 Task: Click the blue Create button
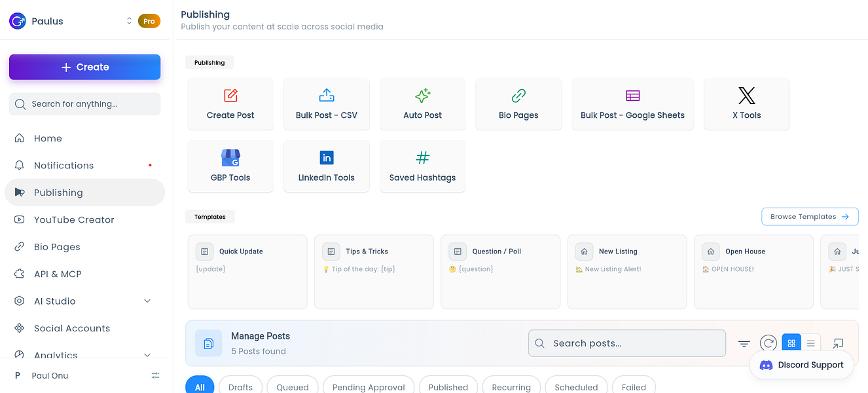(85, 67)
